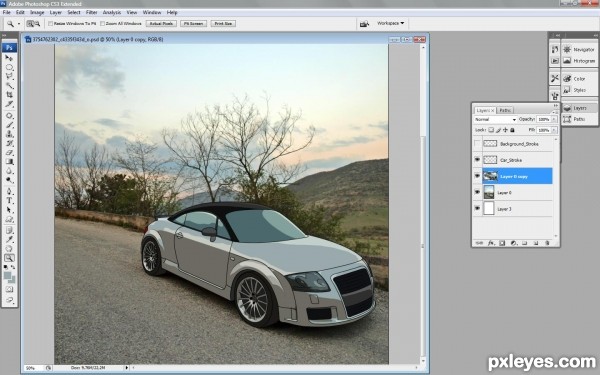This screenshot has width=600, height=375.
Task: Click the Zoom Out option icon
Action: click(x=37, y=24)
